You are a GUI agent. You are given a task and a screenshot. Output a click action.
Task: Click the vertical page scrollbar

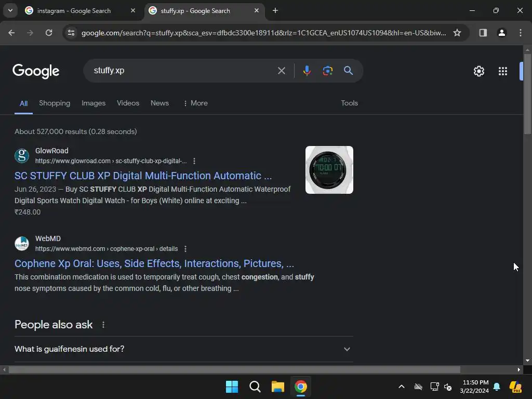tap(527, 94)
